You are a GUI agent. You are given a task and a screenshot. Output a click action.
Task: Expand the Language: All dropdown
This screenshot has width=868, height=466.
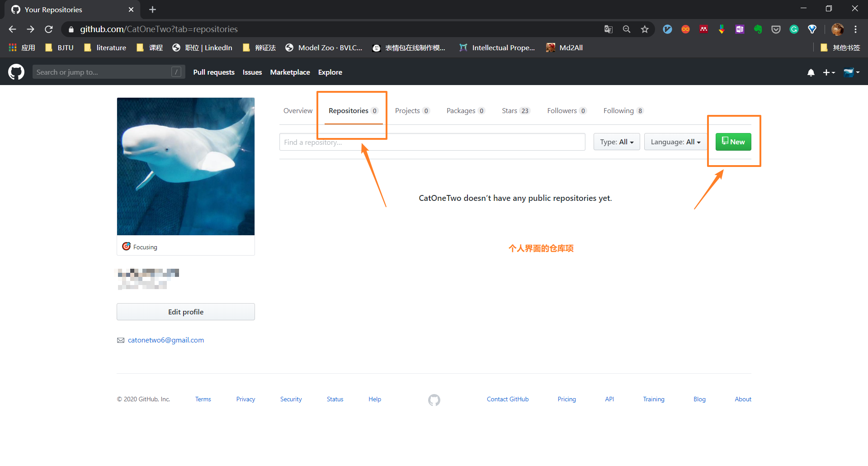click(x=675, y=142)
